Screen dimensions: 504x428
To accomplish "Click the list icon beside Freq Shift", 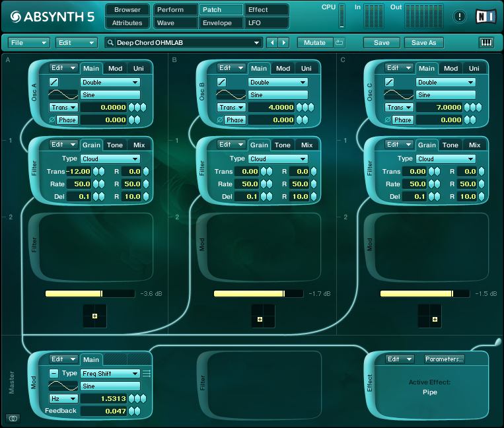I will click(147, 373).
